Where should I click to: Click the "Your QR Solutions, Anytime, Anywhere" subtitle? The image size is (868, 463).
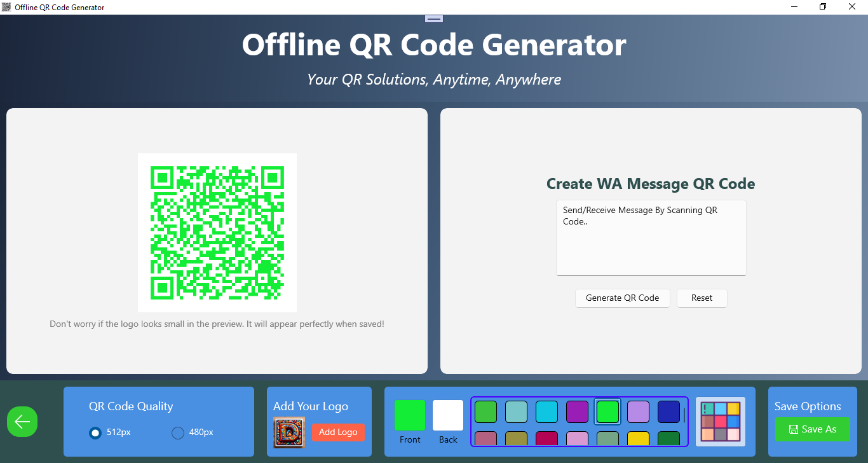pyautogui.click(x=434, y=79)
